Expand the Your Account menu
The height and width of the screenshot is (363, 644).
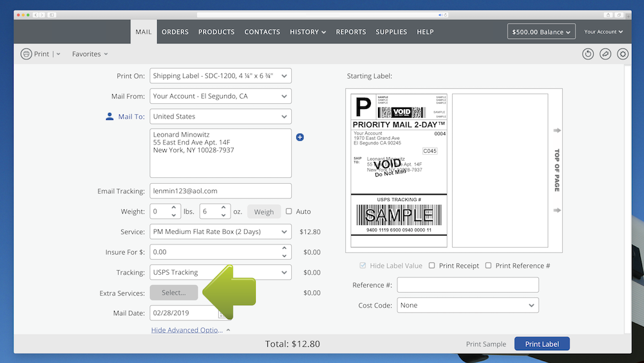[x=603, y=32]
